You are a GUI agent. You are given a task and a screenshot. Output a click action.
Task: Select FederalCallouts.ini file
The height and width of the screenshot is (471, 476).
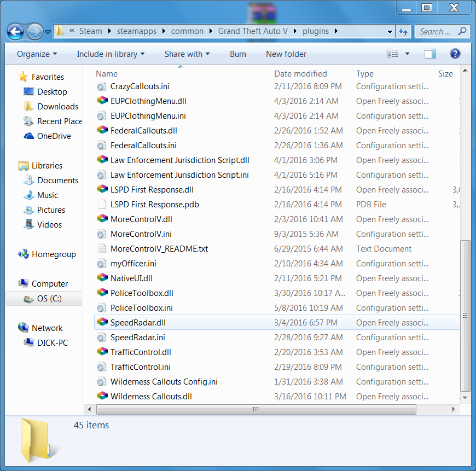click(x=137, y=146)
